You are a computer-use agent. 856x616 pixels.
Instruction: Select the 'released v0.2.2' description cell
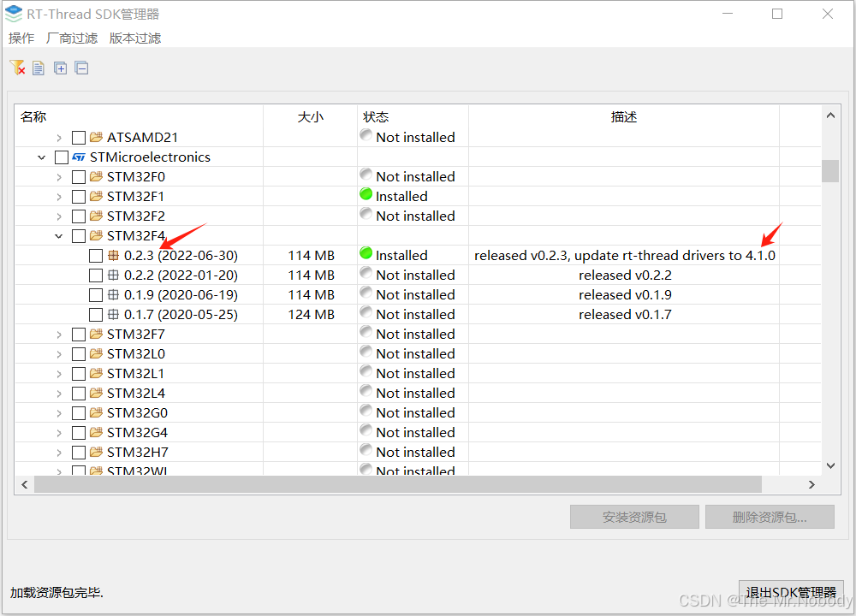tap(625, 275)
